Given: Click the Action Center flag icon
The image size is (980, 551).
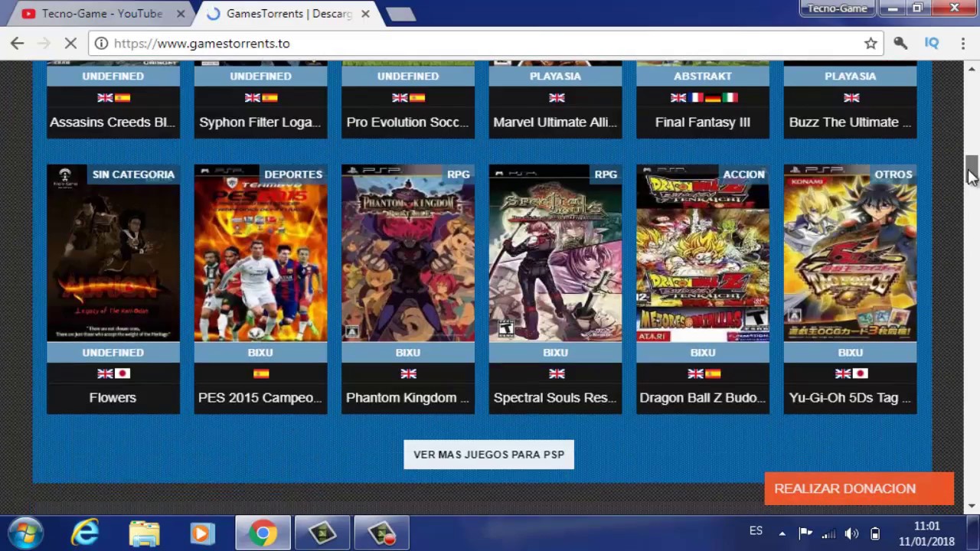Looking at the screenshot, I should tap(805, 533).
